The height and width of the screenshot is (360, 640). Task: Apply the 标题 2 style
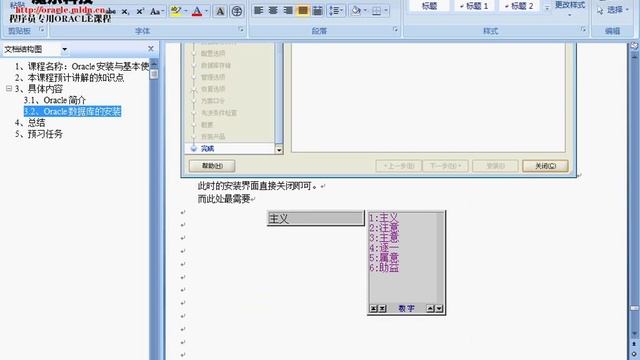[519, 6]
